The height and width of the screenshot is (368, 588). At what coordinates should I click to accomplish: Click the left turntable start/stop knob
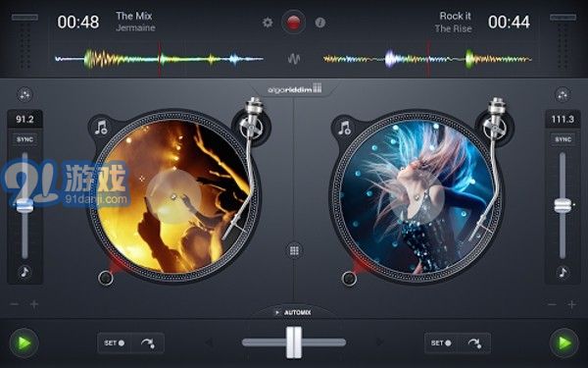(x=106, y=278)
